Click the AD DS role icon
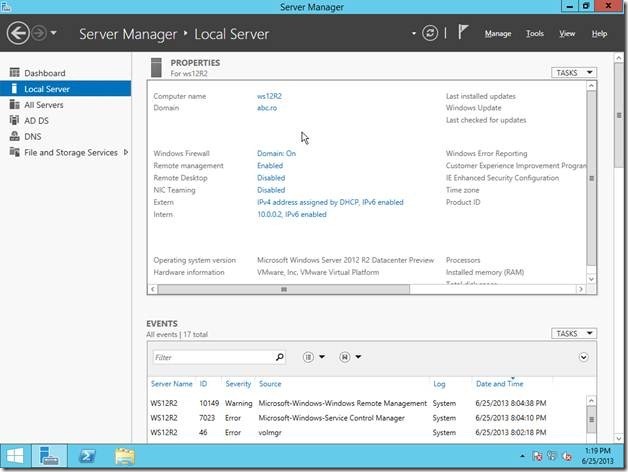Screen dimensions: 628x472 [x=14, y=120]
